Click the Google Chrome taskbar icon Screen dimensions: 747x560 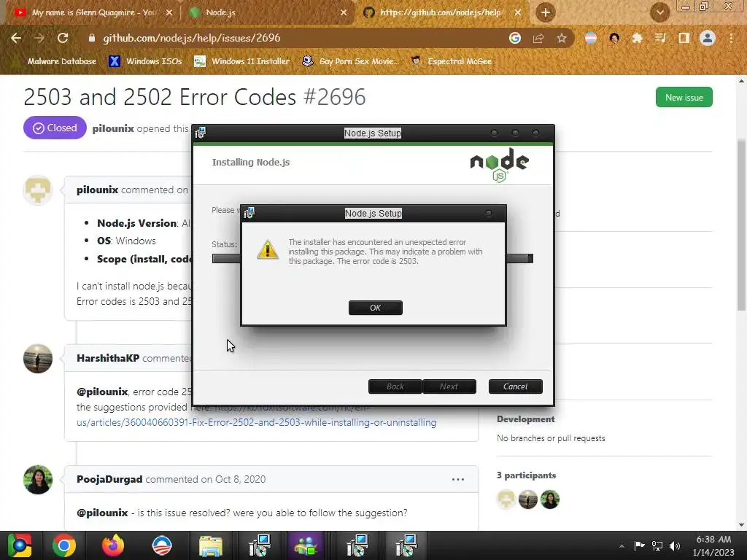(64, 545)
